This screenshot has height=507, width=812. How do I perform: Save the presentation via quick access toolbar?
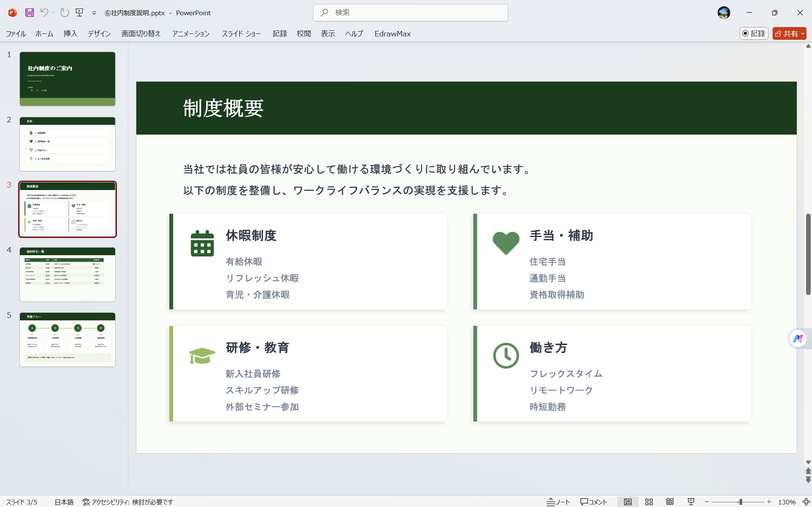(29, 13)
